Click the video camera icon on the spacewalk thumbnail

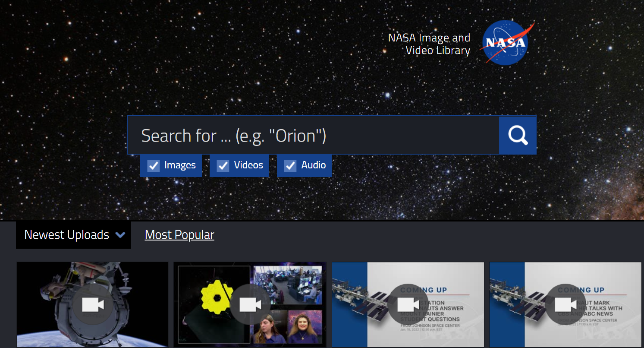point(93,305)
